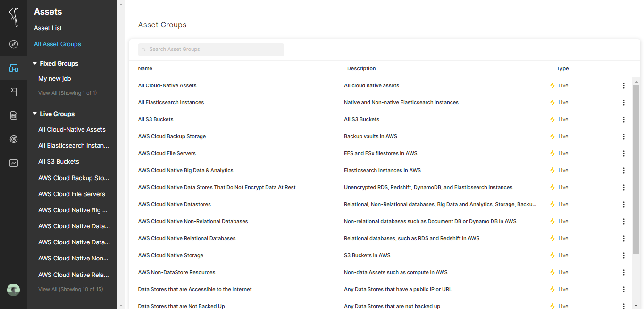644x309 pixels.
Task: Open the document list icon in left rail
Action: pos(14,115)
